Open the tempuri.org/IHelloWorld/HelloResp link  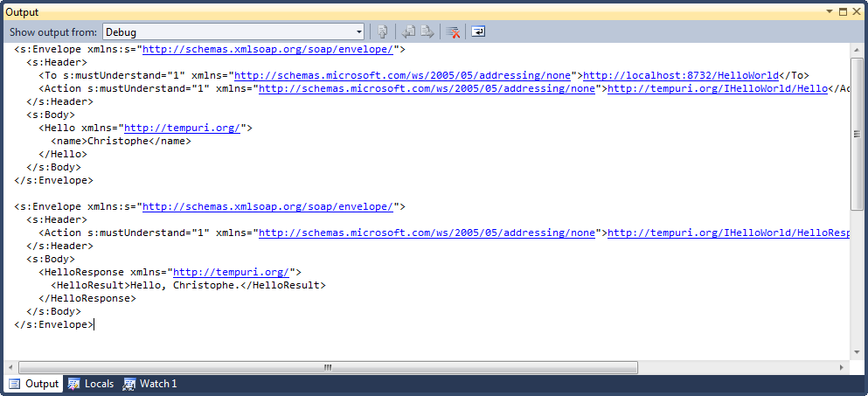pos(728,233)
